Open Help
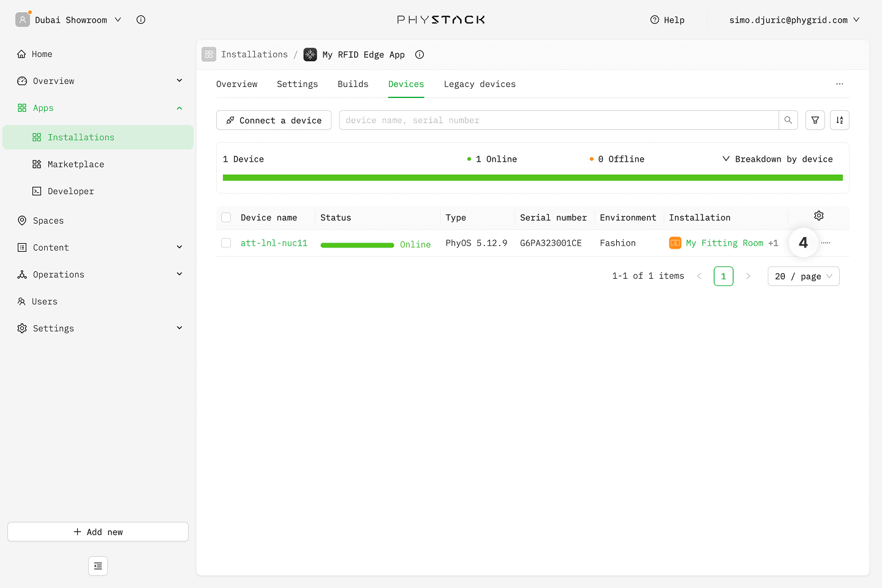The image size is (882, 588). (x=668, y=20)
